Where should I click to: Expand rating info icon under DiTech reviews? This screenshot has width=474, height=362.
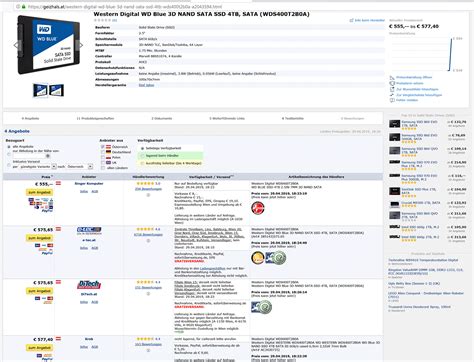pos(148,293)
